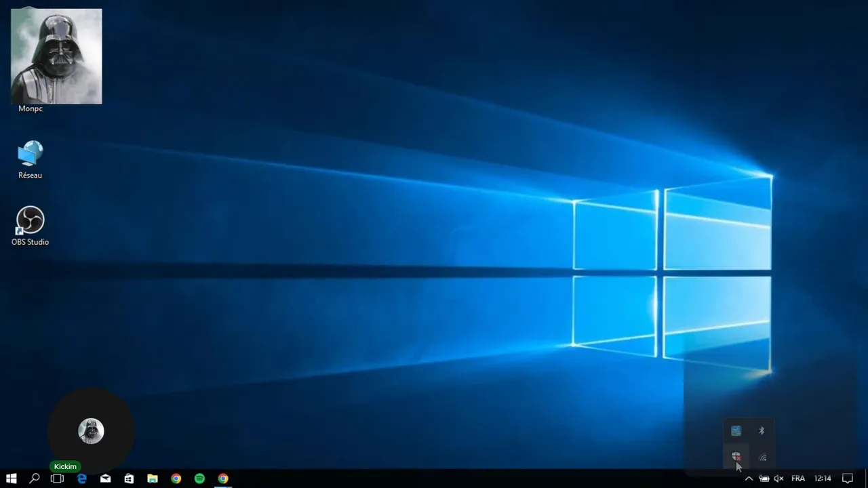Open the Intel graphics icon in overflow

coord(736,430)
